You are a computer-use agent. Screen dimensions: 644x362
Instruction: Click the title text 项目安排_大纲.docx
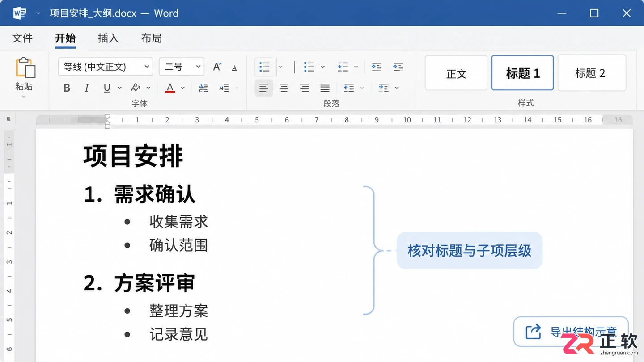[93, 13]
